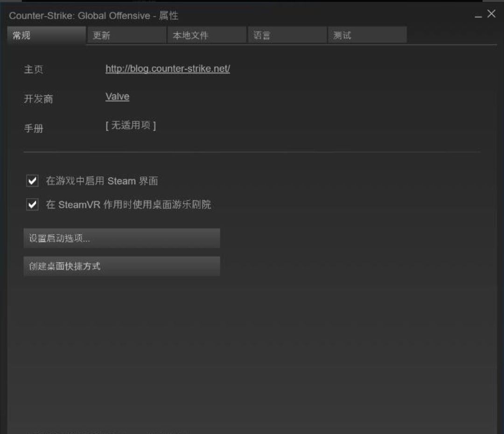This screenshot has width=504, height=434.
Task: Open the Valve developer link
Action: [x=117, y=96]
